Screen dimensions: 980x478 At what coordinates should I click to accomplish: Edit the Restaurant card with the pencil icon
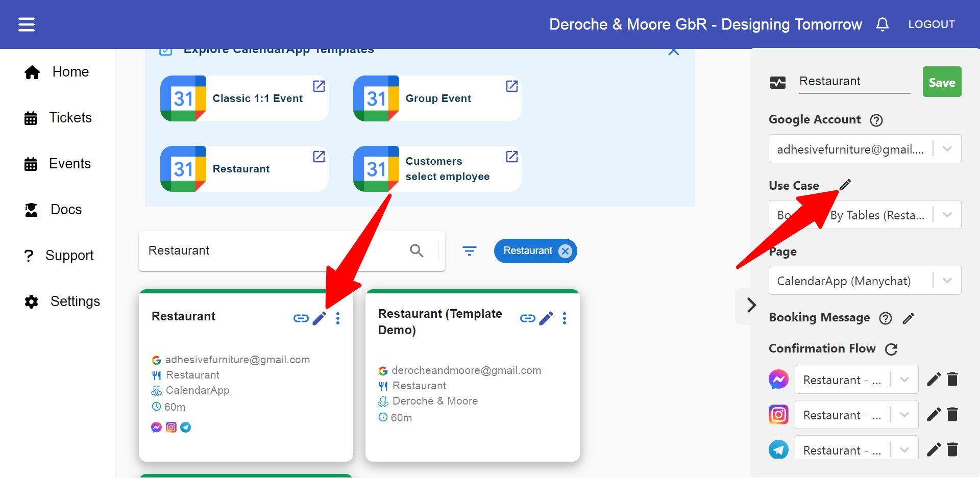pyautogui.click(x=320, y=318)
